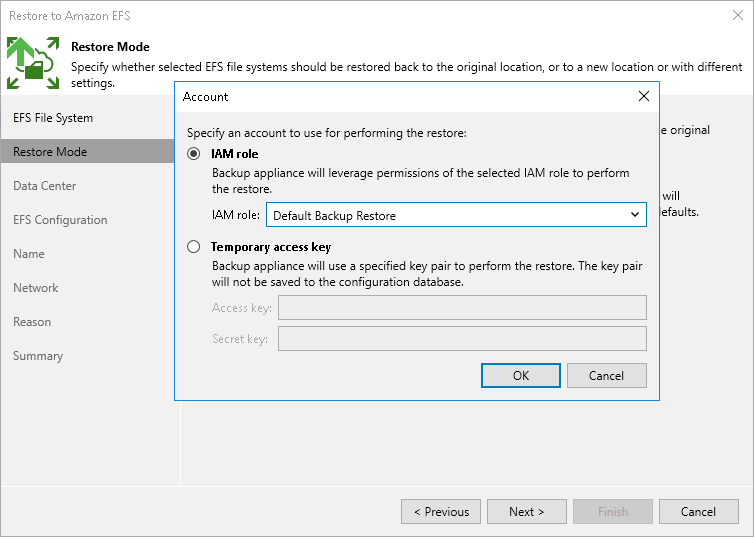Open the EFS Configuration step
This screenshot has width=754, height=537.
[60, 220]
